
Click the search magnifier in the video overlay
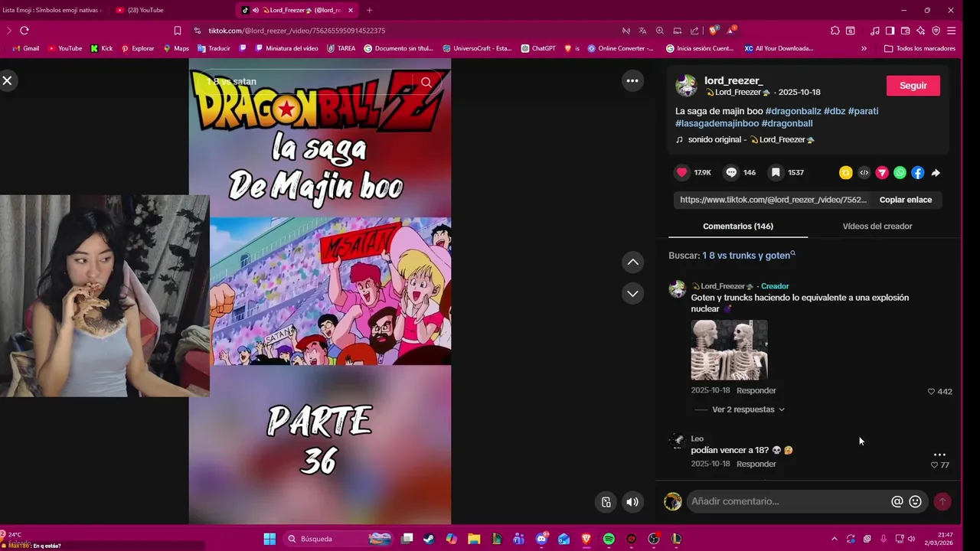click(426, 82)
